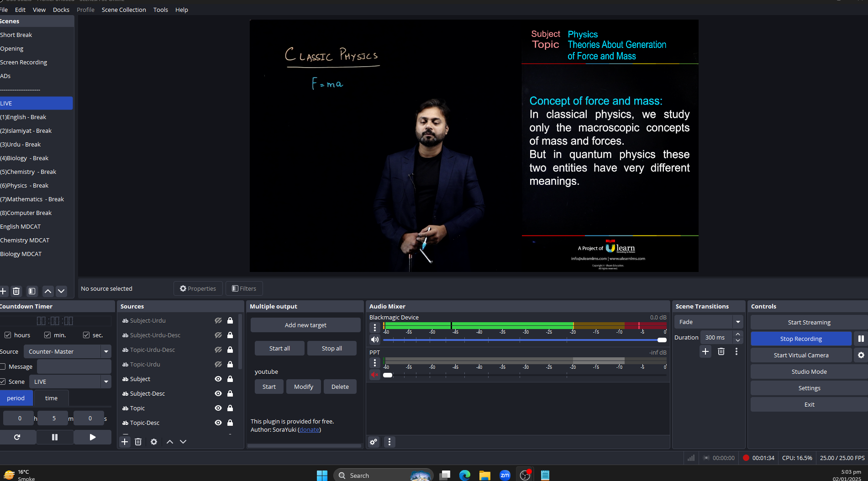Remove selected scene with trash icon

(16, 291)
